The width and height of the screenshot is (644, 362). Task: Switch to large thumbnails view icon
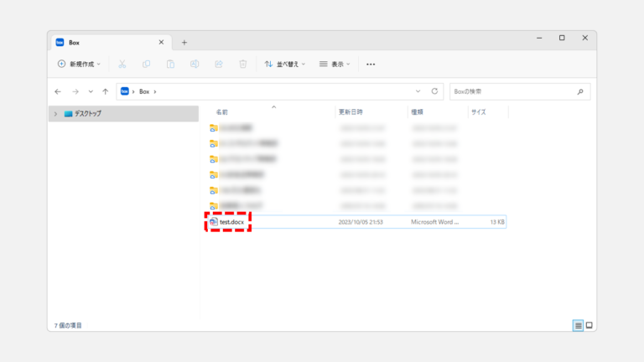click(589, 325)
